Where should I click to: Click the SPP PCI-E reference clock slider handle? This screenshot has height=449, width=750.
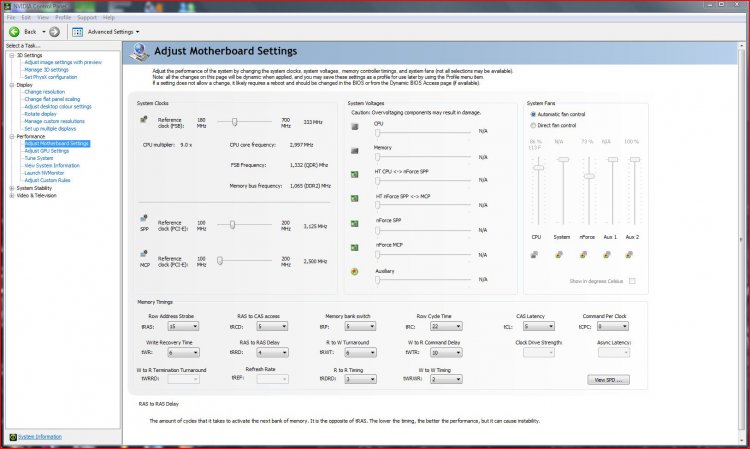click(232, 224)
